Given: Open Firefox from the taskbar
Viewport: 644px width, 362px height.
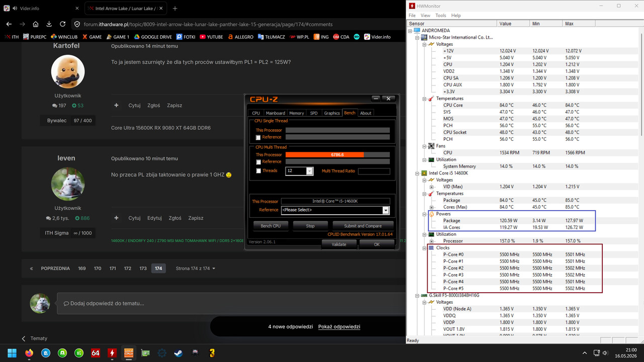Looking at the screenshot, I should coord(29,353).
